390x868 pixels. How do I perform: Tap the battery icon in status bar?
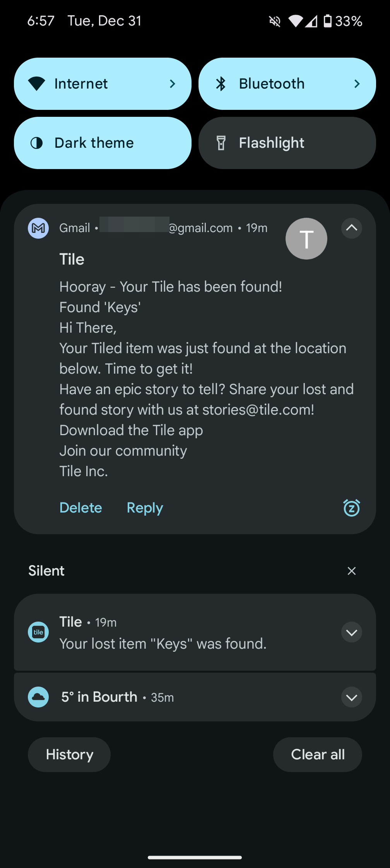[x=327, y=21]
